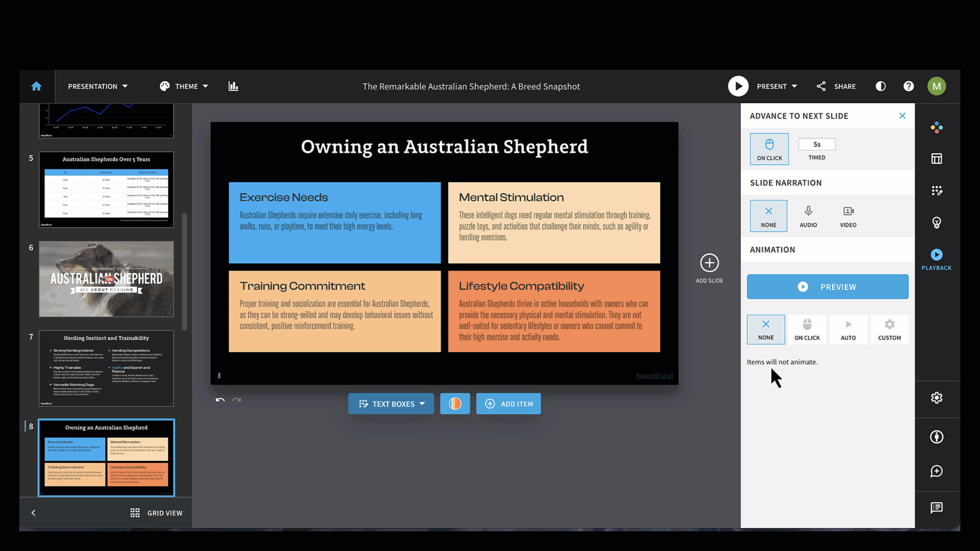Toggle the dark mode contrast icon
Screen dimensions: 980x551
click(x=880, y=86)
